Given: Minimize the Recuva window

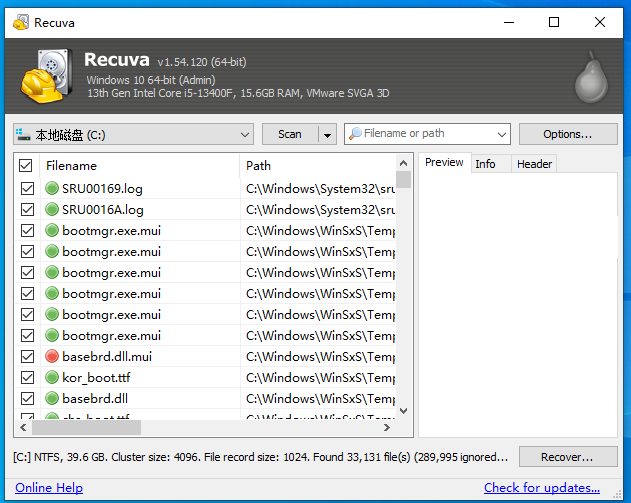Looking at the screenshot, I should tap(509, 22).
